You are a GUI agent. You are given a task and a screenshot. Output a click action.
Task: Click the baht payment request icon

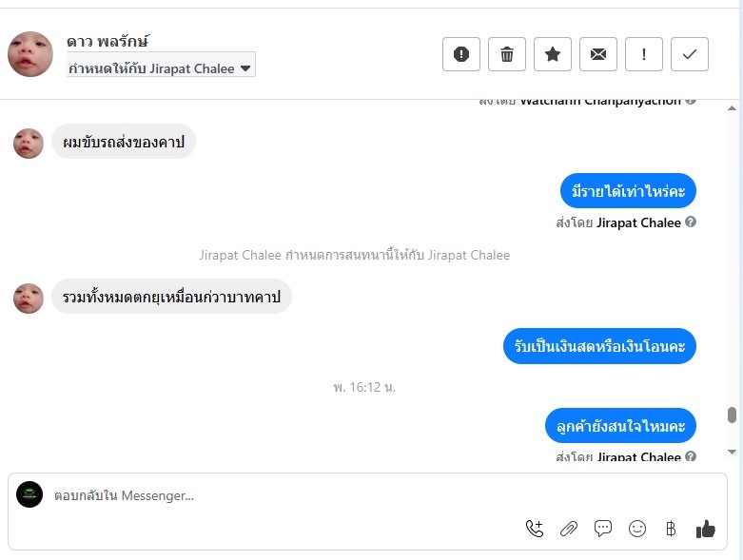671,529
